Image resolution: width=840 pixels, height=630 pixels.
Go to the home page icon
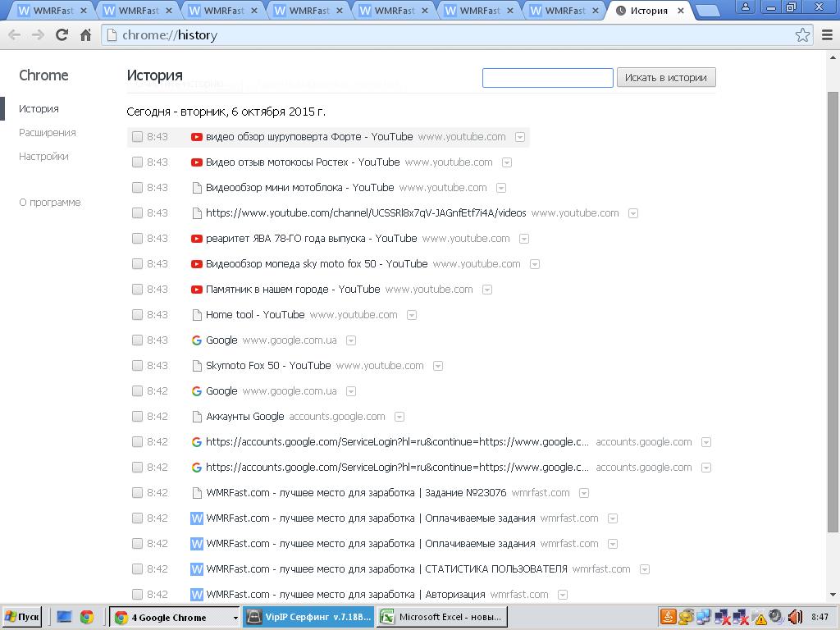coord(85,34)
